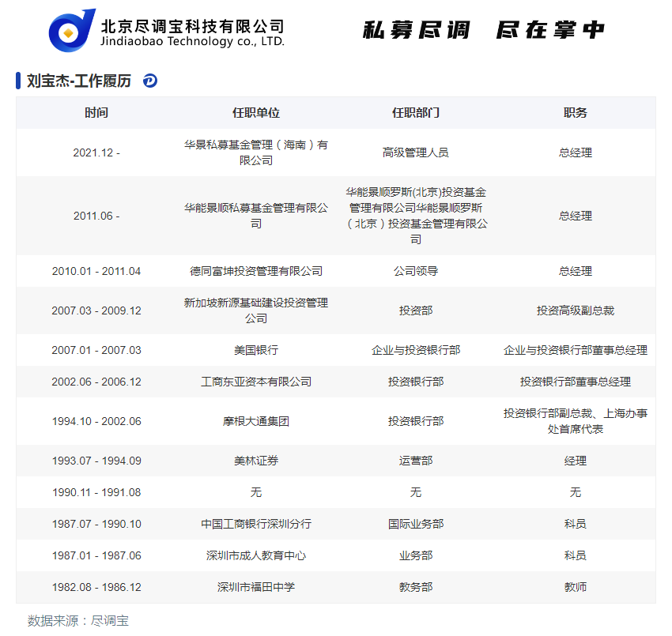
Task: Click the 1993.07 - 1994.09 date cell
Action: coord(96,461)
